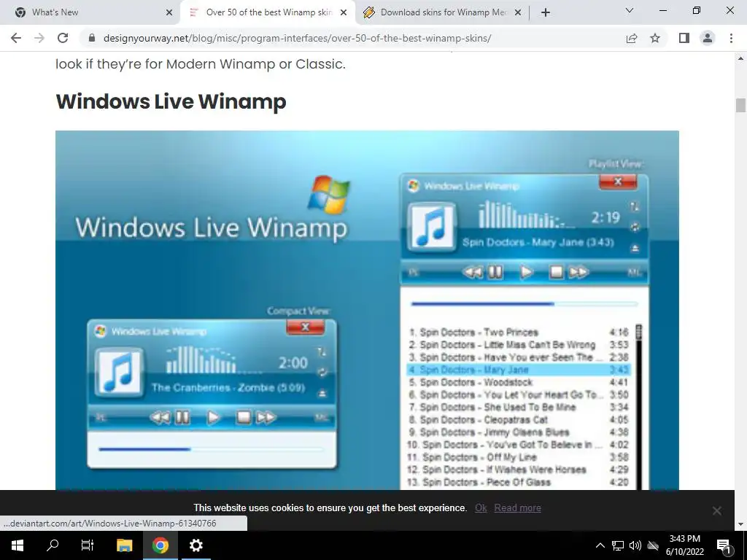Screen dimensions: 747x560
Task: Click the Windows Live Winamp heading
Action: point(171,101)
